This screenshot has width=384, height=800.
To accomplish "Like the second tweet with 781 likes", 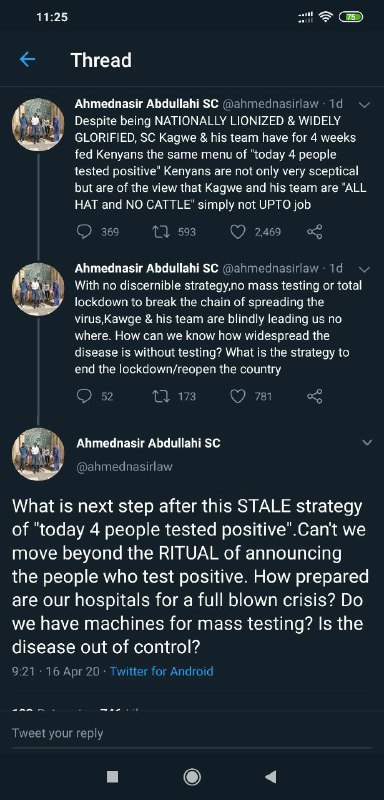I will pyautogui.click(x=238, y=396).
